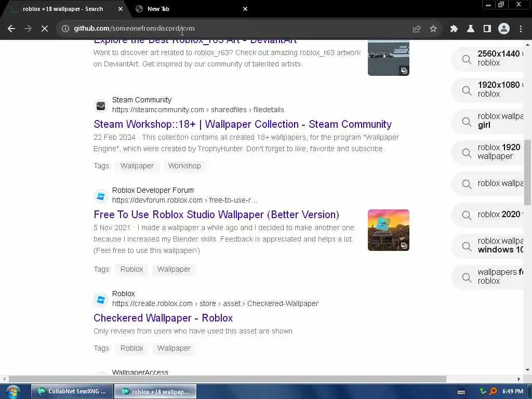Click the horizontal scrollbar thumb
The height and width of the screenshot is (399, 532).
pyautogui.click(x=228, y=379)
